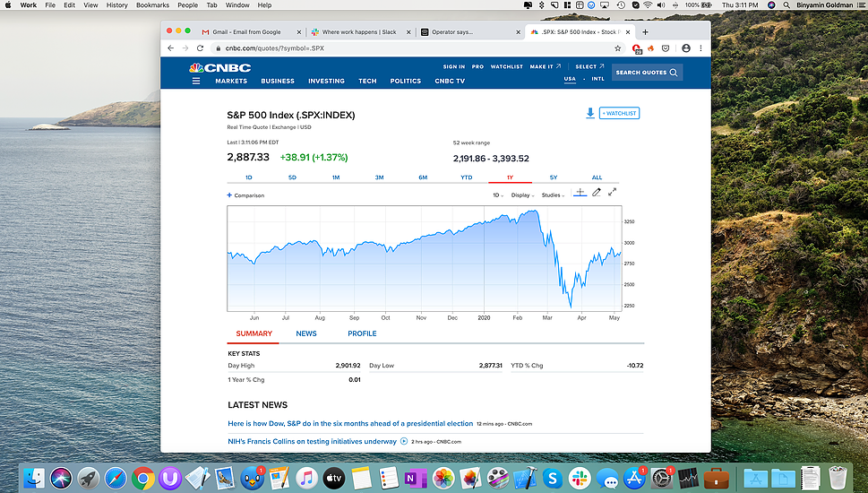Click the Search Quotes field
The height and width of the screenshot is (493, 868).
647,73
